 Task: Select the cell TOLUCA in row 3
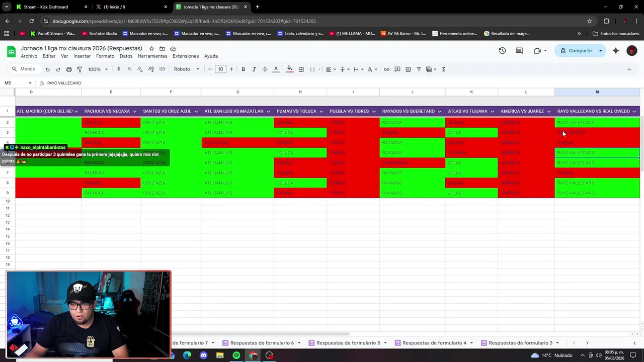[300, 133]
